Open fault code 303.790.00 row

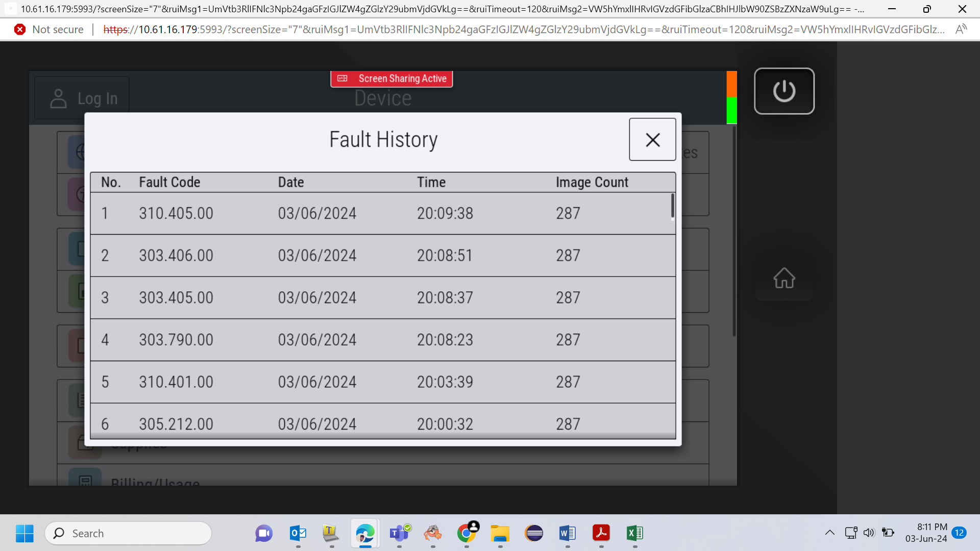[x=383, y=340]
